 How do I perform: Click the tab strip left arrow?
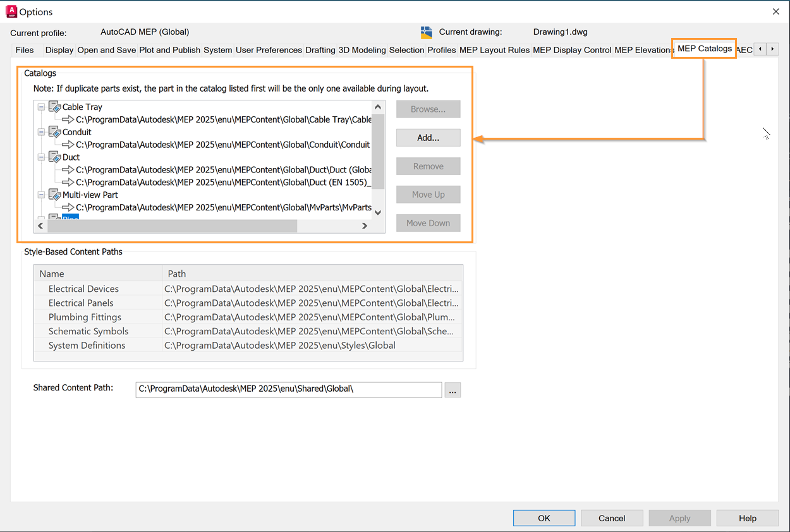[760, 49]
